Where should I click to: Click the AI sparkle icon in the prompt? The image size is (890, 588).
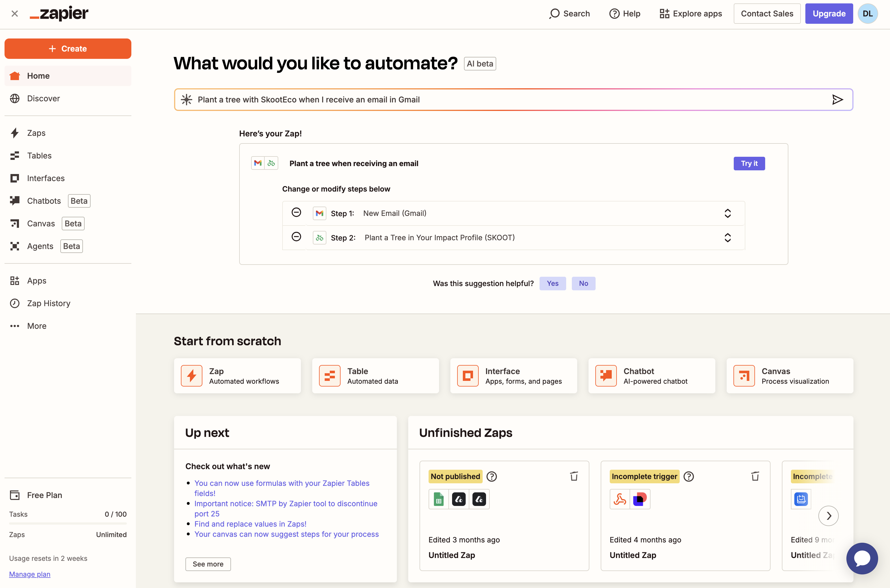pos(186,100)
